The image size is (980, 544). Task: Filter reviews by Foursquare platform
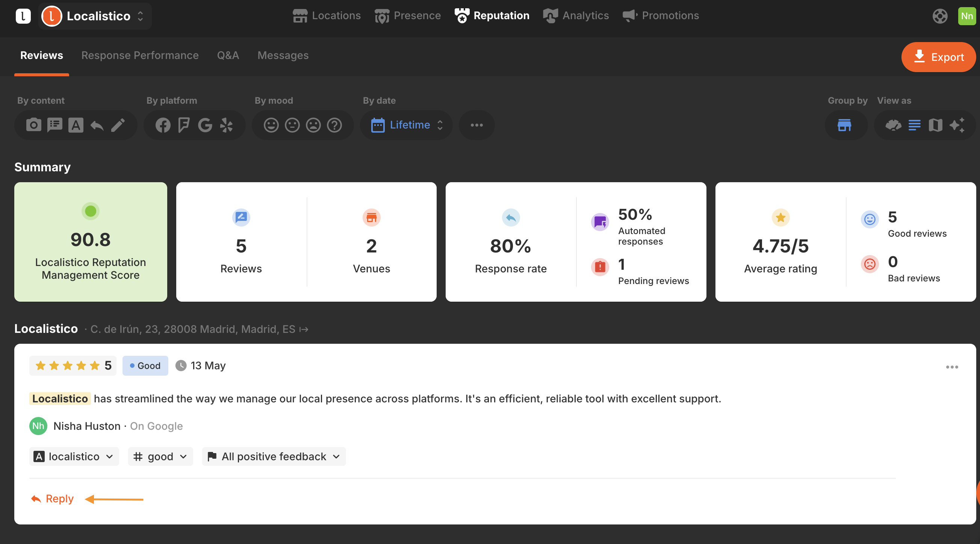(184, 125)
